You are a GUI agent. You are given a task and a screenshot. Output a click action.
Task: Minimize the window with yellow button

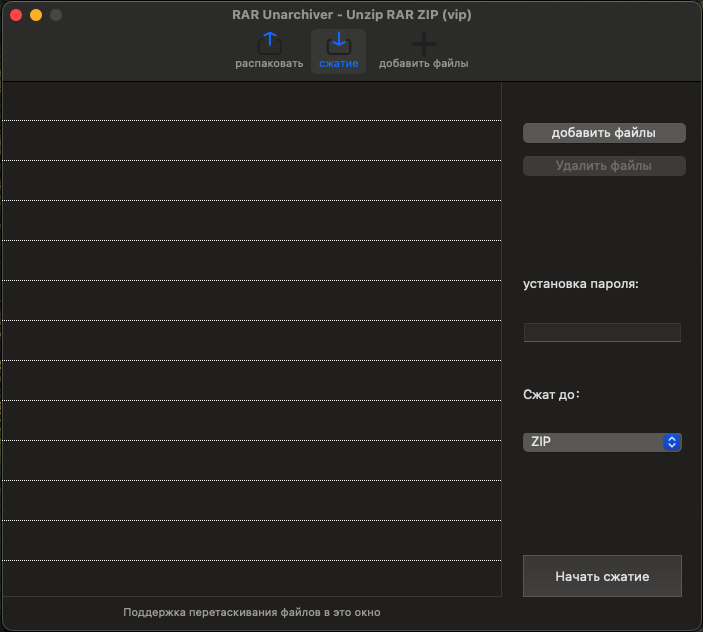coord(36,15)
